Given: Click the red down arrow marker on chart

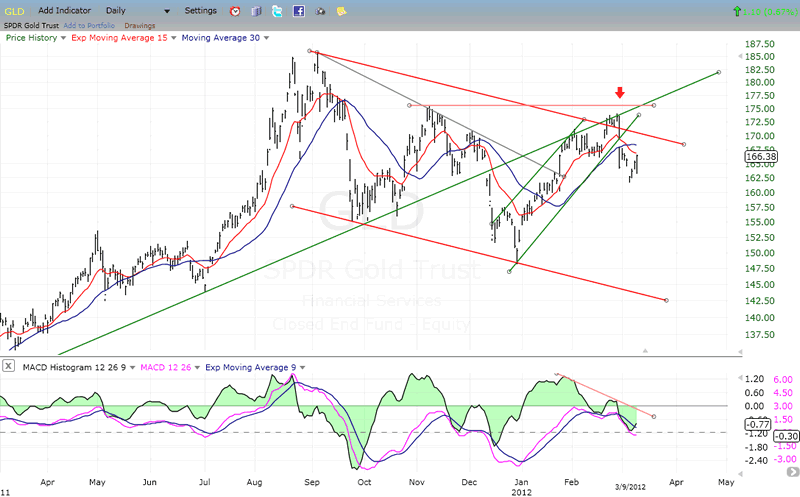Looking at the screenshot, I should pos(620,95).
